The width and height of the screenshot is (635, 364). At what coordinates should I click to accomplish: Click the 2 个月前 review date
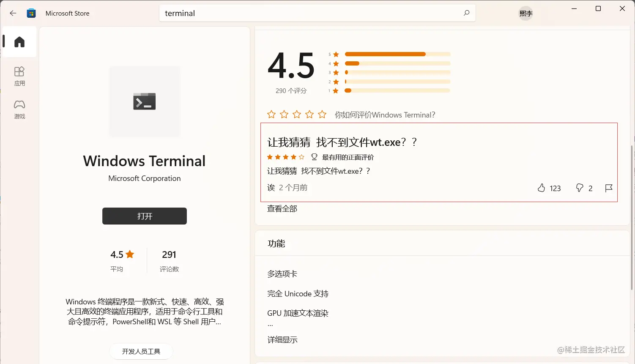293,188
